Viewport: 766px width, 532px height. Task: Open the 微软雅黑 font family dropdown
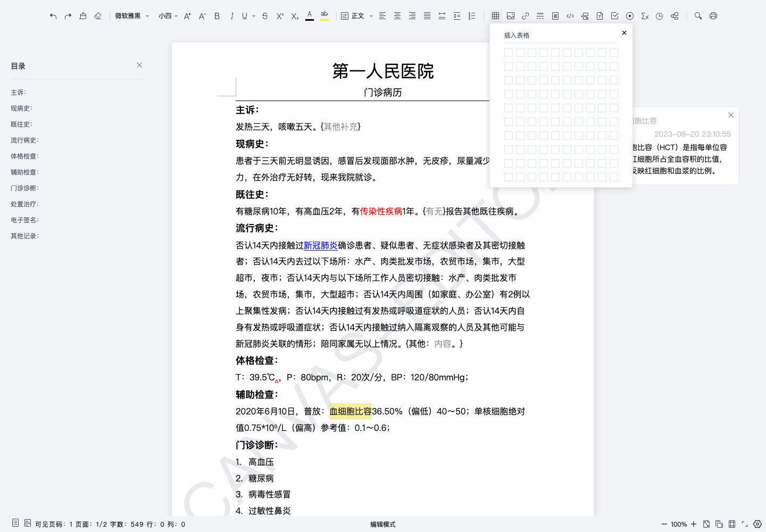(x=132, y=16)
